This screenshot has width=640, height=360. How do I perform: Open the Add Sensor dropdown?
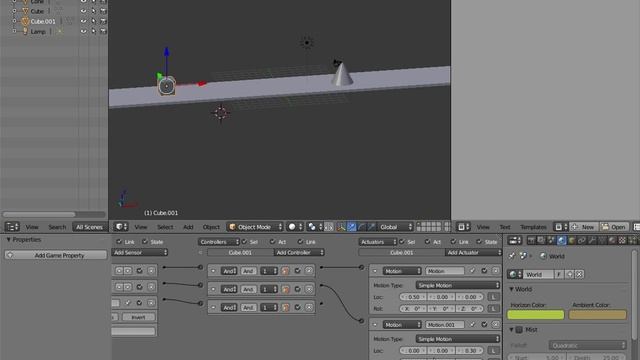[x=140, y=253]
